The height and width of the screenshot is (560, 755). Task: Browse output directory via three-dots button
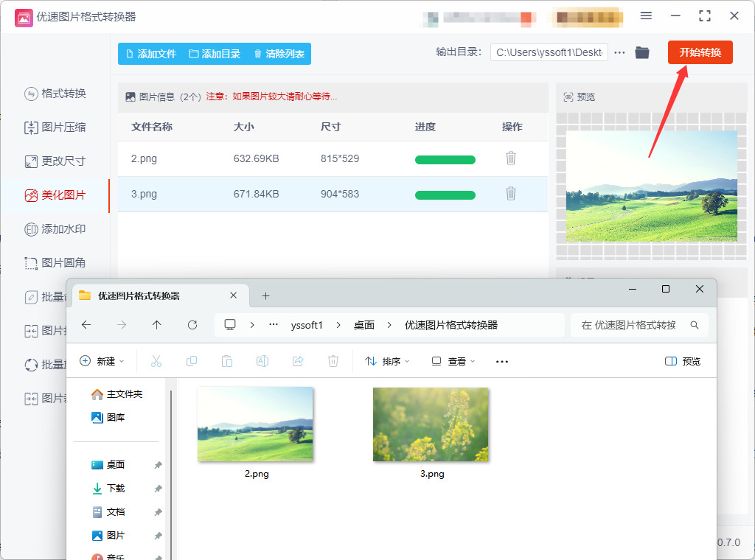tap(619, 52)
